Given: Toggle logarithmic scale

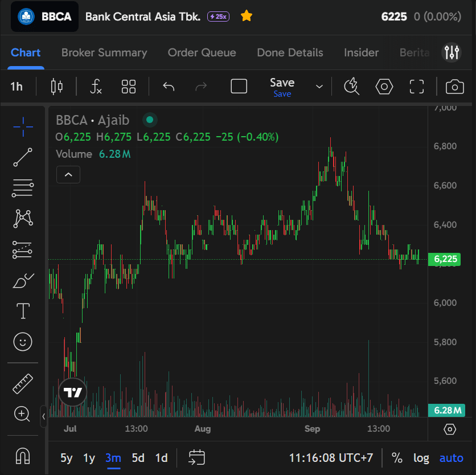Looking at the screenshot, I should [x=421, y=458].
